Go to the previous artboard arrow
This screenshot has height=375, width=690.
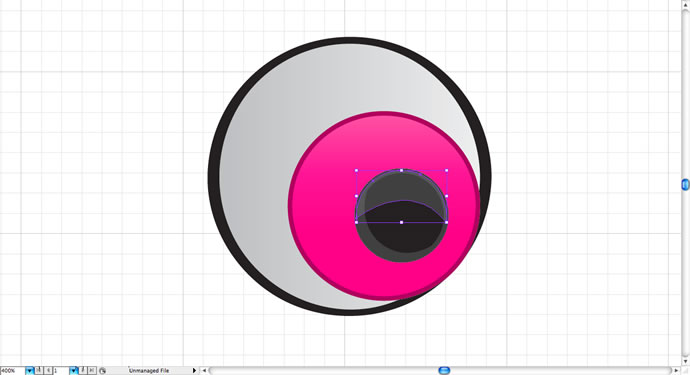click(48, 371)
